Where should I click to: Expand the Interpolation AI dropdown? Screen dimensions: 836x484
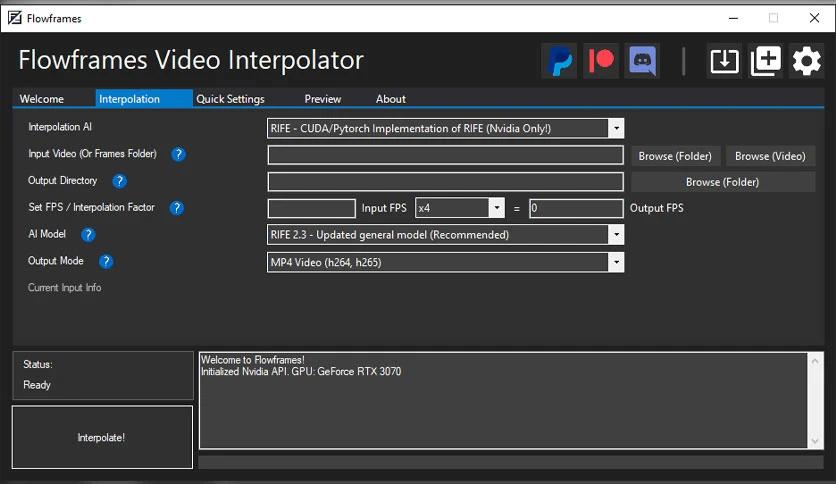point(616,128)
